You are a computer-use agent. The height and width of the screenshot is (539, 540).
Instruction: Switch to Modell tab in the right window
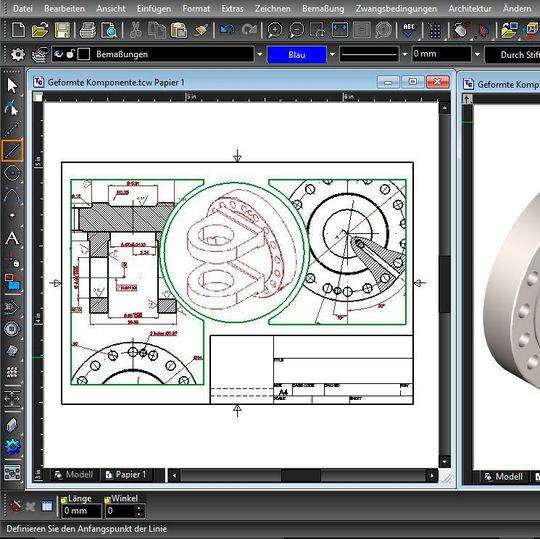[504, 477]
